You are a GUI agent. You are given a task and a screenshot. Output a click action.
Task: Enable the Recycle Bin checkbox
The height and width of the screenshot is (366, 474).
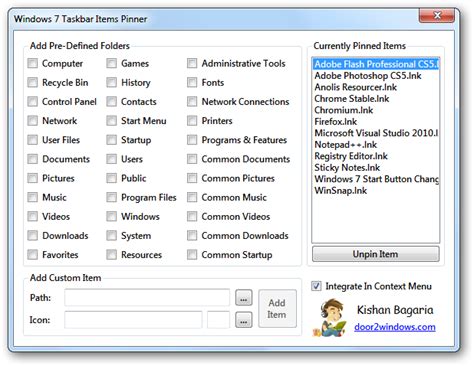32,82
